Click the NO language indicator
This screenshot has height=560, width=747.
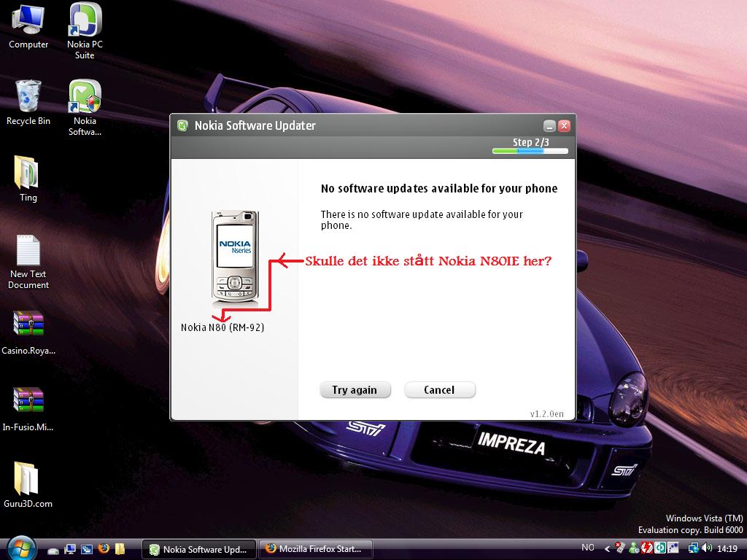coord(588,548)
